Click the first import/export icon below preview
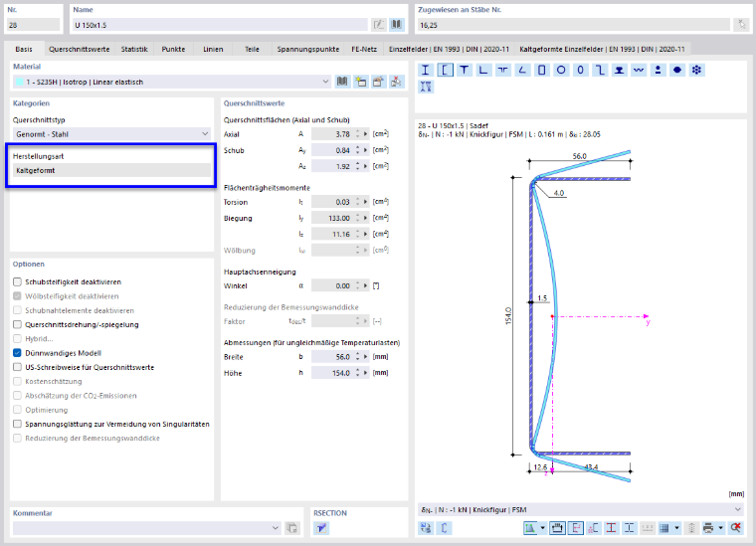This screenshot has height=546, width=756. [x=426, y=528]
